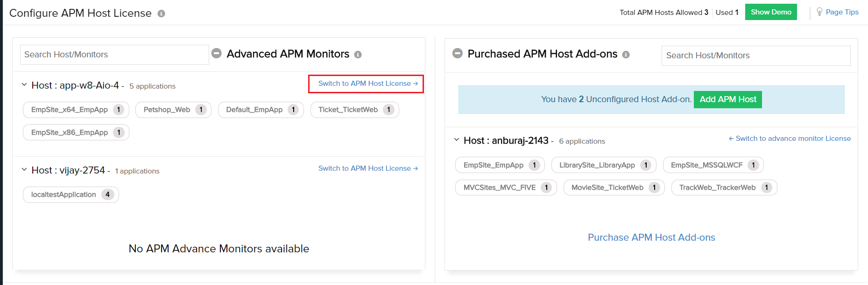Collapse Purchased APM Host Add-ons with minus icon
Screen dimensions: 868x285
(x=457, y=53)
